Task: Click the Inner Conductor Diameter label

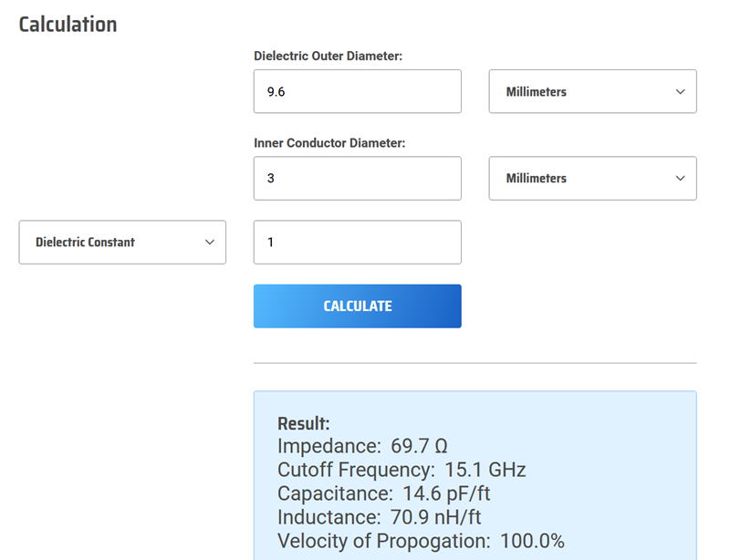Action: pyautogui.click(x=329, y=143)
